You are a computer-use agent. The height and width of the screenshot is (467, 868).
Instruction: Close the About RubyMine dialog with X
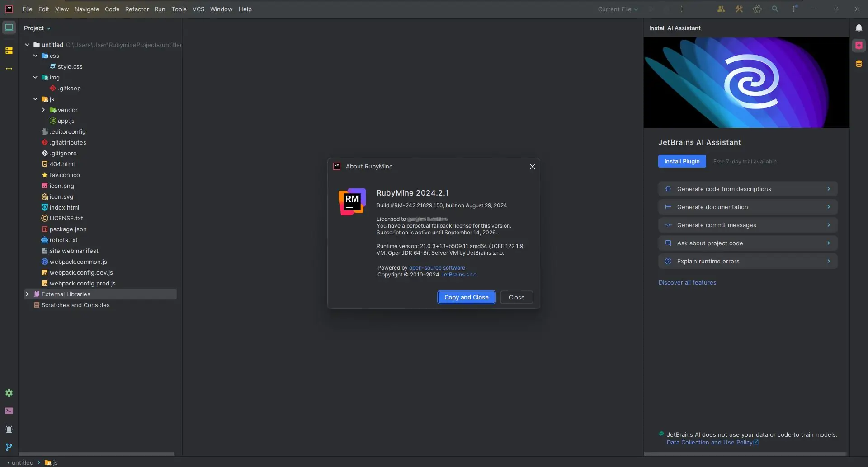coord(533,167)
